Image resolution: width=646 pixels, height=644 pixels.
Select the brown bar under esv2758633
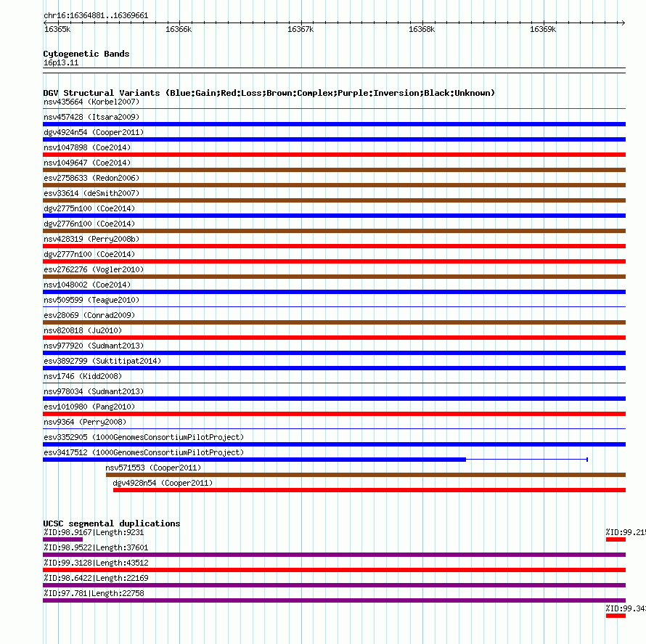334,185
